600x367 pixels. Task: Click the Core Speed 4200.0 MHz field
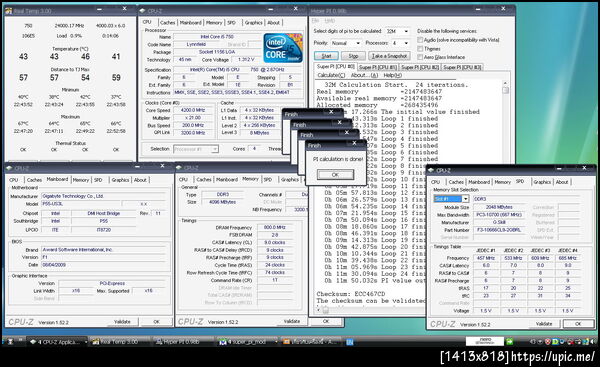pyautogui.click(x=193, y=110)
